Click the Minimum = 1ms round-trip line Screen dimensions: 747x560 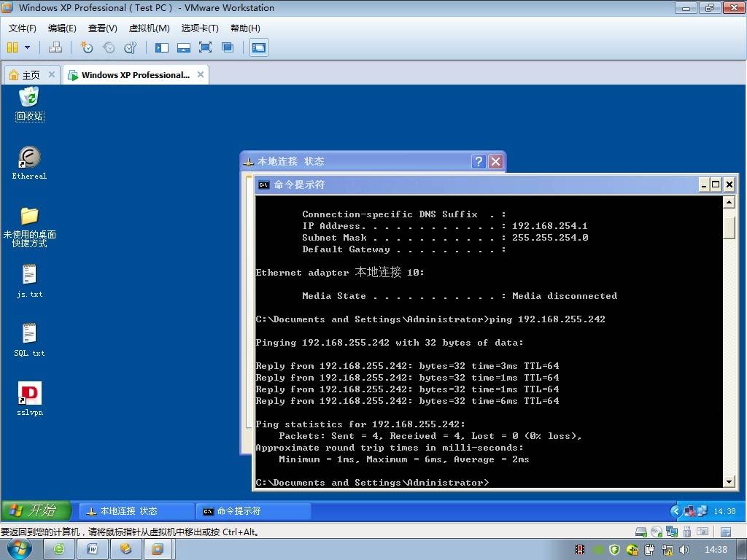click(403, 459)
